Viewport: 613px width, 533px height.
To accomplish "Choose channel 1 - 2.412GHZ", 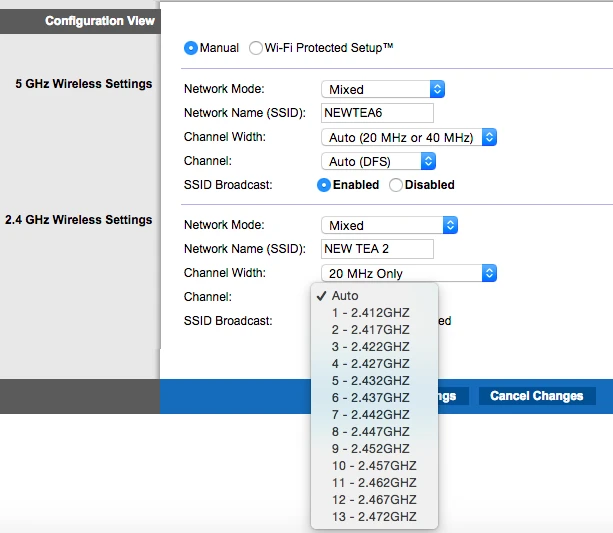I will (370, 313).
